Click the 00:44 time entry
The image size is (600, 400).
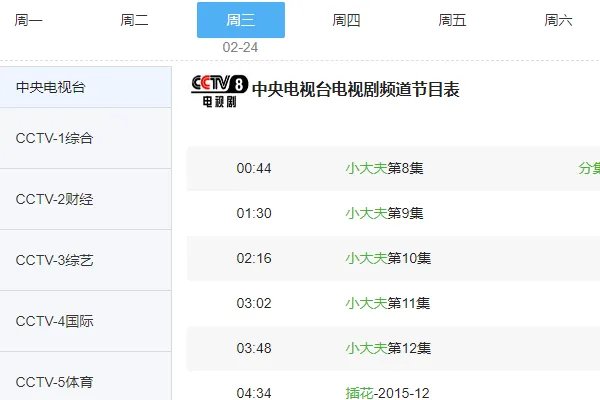pyautogui.click(x=254, y=168)
